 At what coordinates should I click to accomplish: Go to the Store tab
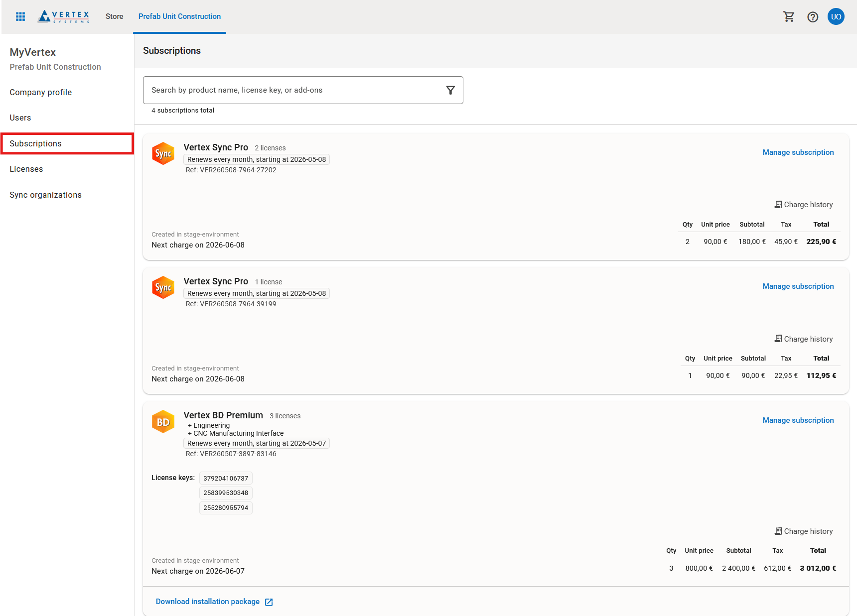click(115, 16)
